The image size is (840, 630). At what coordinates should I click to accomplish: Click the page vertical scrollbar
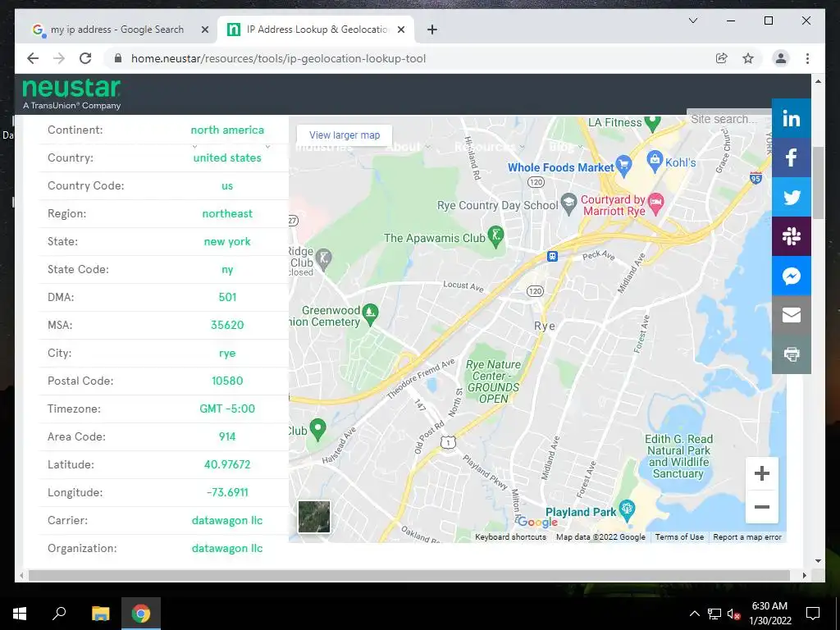click(x=818, y=182)
